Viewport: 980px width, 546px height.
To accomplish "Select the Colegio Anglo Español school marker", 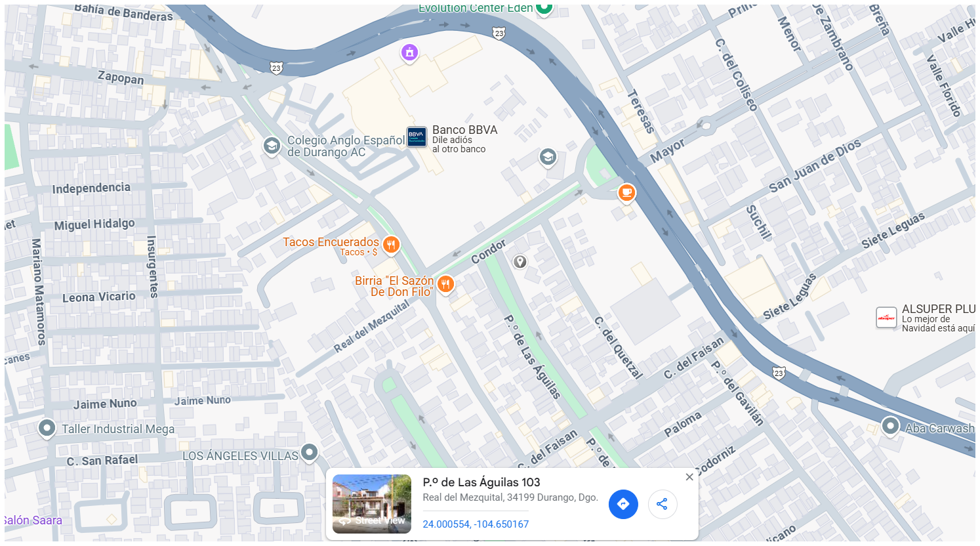I will [272, 146].
